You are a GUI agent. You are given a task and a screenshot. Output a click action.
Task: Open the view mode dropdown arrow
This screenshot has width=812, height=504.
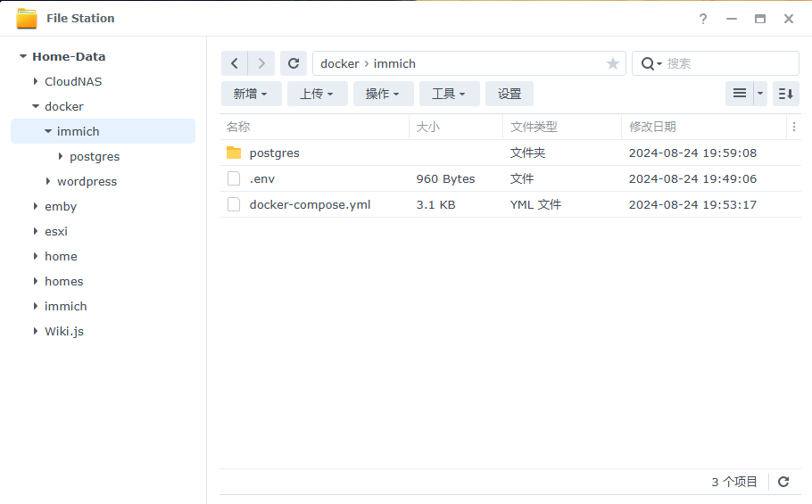760,94
